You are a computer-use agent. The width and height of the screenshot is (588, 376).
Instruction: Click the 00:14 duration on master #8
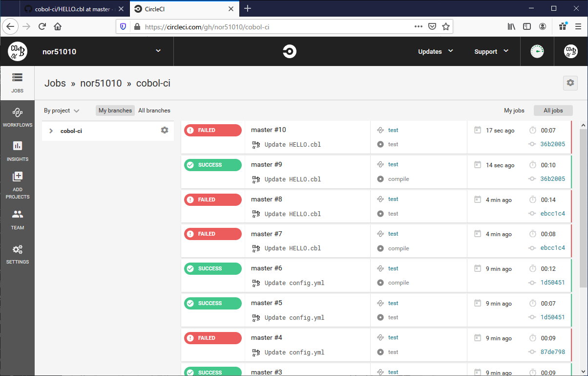point(548,199)
